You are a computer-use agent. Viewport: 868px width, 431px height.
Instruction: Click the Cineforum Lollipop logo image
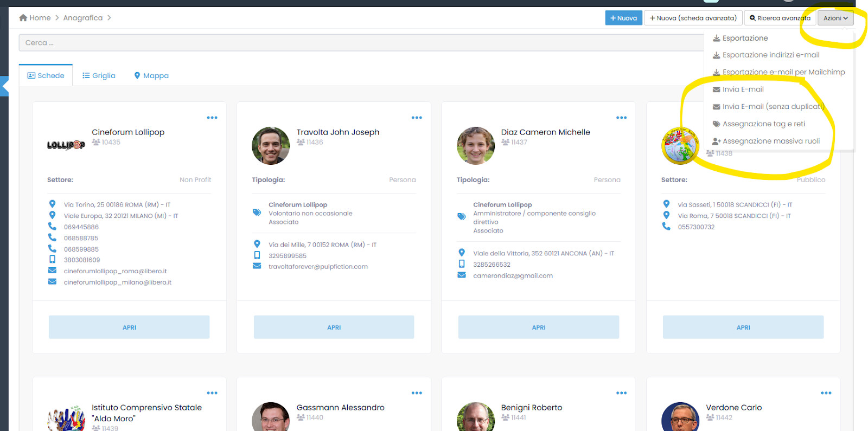click(x=66, y=145)
